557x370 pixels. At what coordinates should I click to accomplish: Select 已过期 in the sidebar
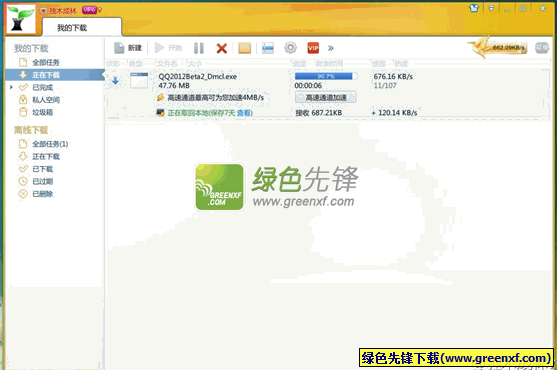click(42, 181)
